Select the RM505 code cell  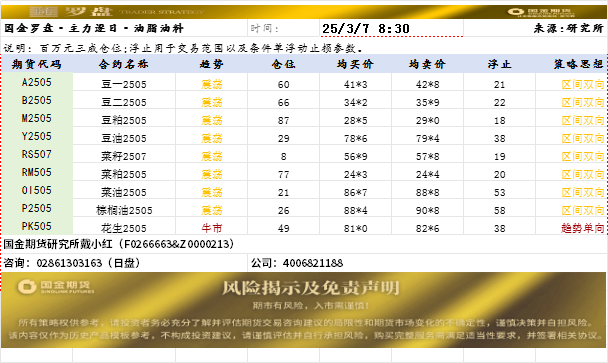pyautogui.click(x=36, y=172)
